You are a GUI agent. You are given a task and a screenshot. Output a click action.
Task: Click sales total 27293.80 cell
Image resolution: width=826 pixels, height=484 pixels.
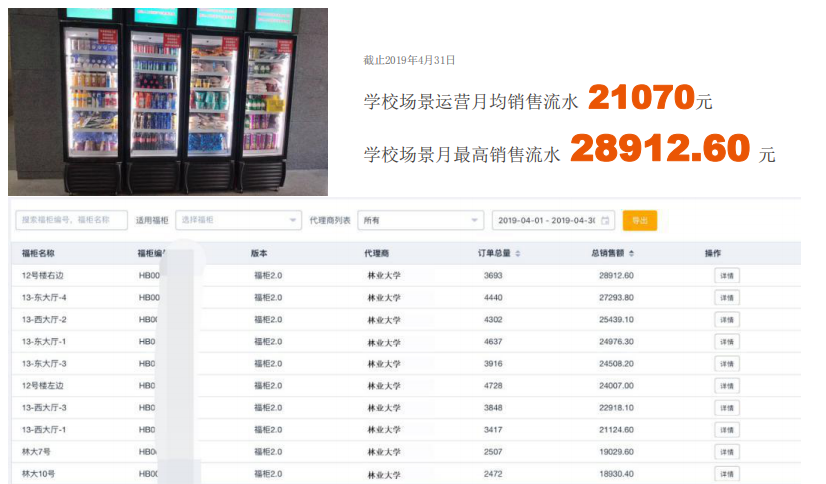click(x=616, y=298)
